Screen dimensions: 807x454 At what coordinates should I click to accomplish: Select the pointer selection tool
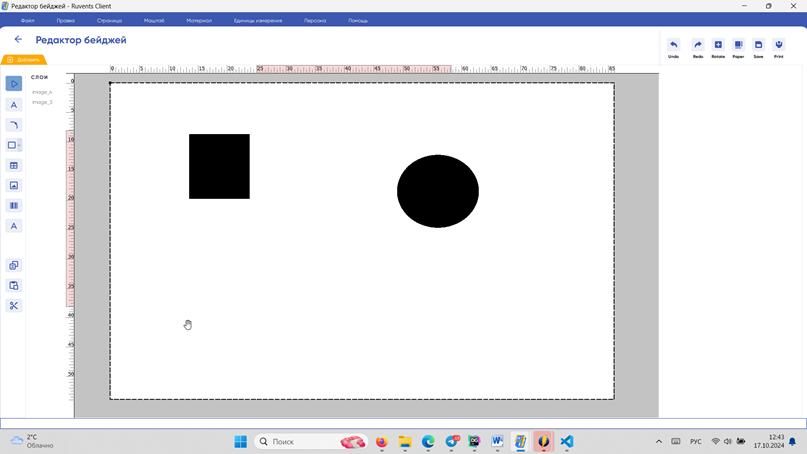pos(14,84)
